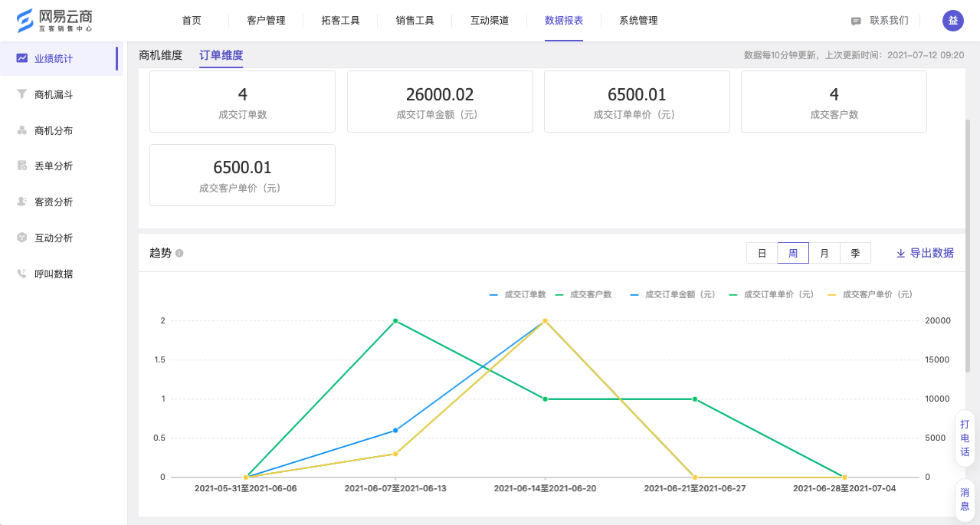Screen dimensions: 980x525
Task: Open the 打电话 floating panel
Action: [x=965, y=438]
